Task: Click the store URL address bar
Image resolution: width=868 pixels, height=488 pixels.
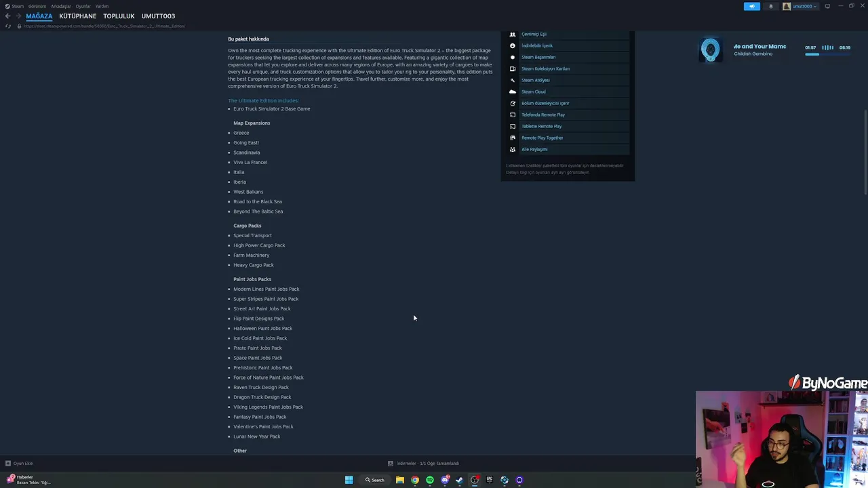Action: (105, 26)
